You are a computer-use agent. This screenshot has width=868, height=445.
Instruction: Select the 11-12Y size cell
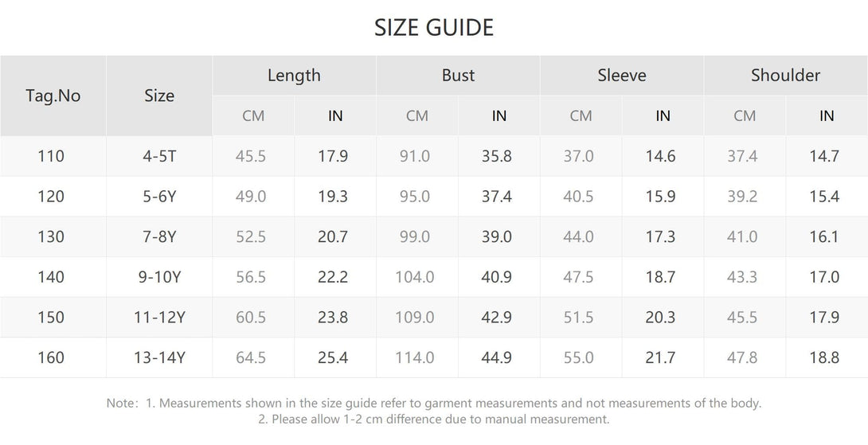[159, 318]
